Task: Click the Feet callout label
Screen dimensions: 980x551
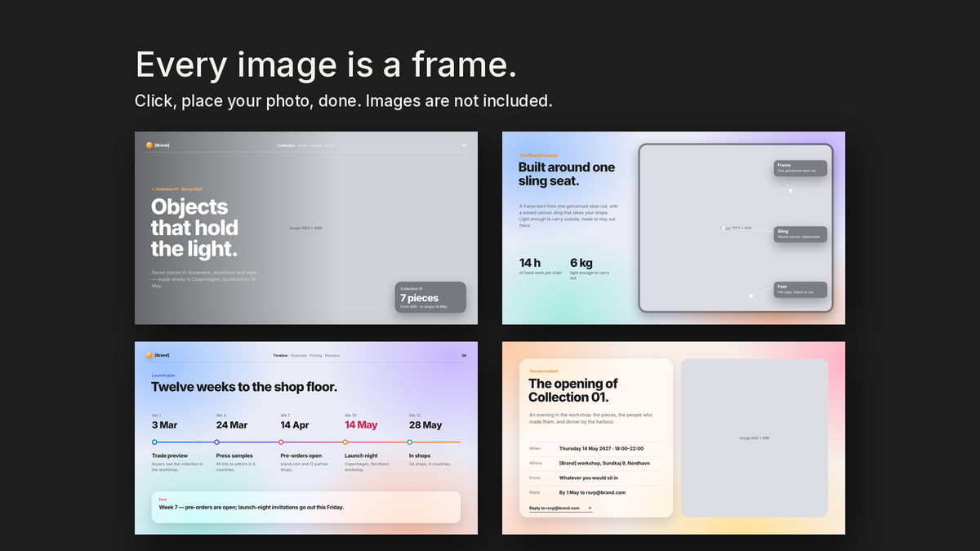Action: (x=800, y=290)
